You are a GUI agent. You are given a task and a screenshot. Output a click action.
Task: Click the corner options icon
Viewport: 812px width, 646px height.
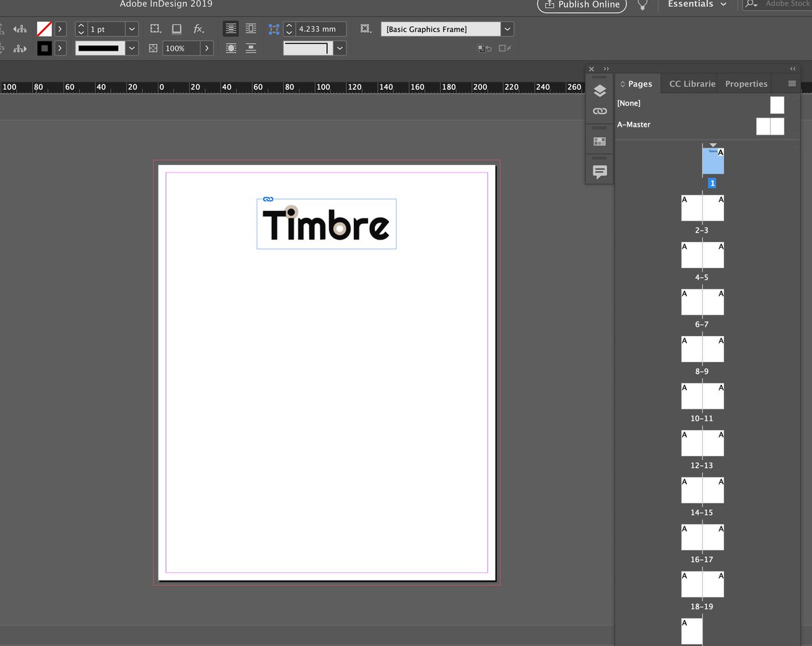point(156,29)
